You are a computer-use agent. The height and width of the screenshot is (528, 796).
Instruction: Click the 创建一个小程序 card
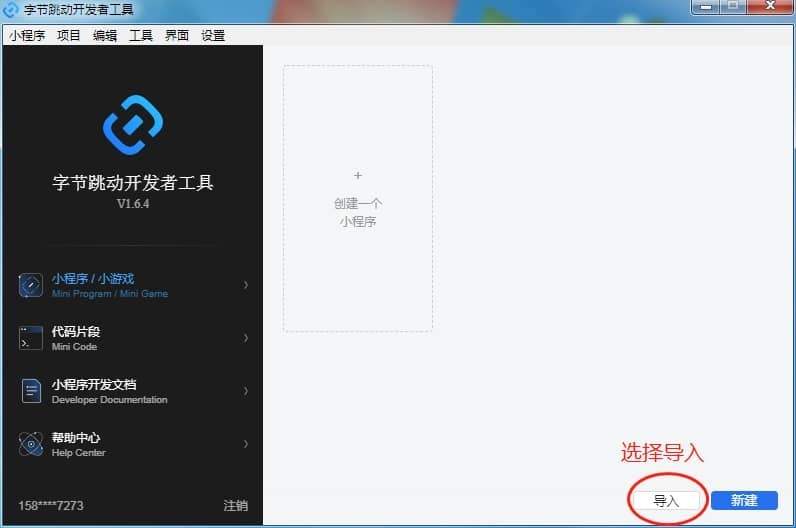(358, 199)
